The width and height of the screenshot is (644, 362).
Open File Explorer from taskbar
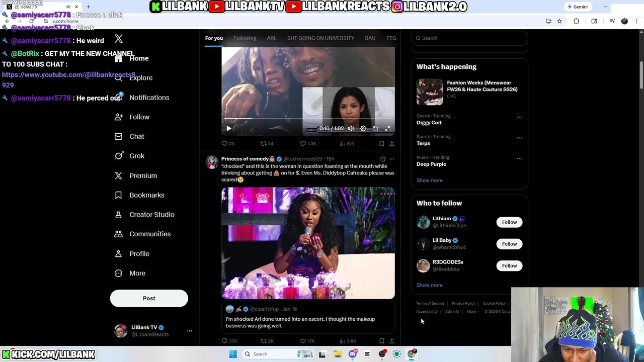point(338,354)
